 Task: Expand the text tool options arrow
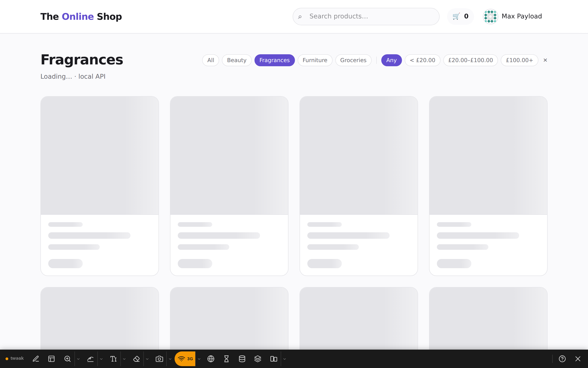(x=124, y=359)
